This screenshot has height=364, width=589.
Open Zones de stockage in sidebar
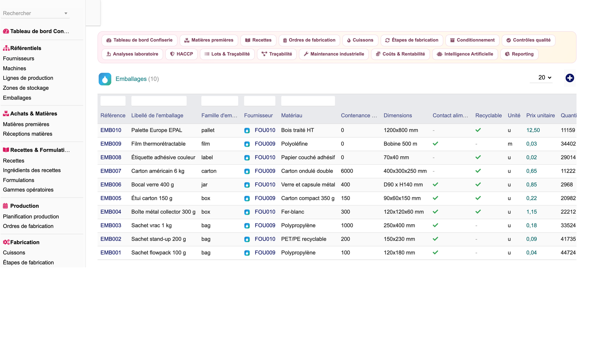click(26, 88)
